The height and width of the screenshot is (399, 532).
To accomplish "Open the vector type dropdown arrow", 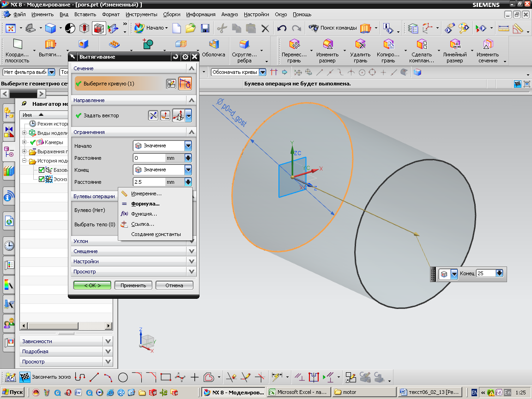I will coord(188,116).
